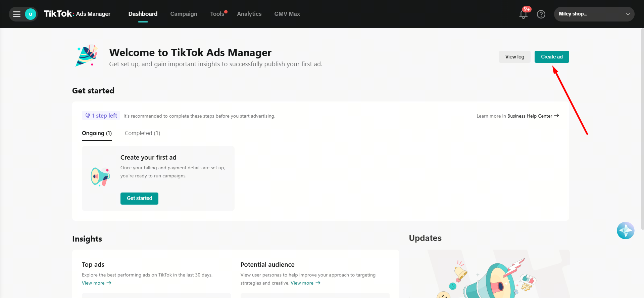
Task: Open the help question mark icon
Action: click(x=541, y=14)
